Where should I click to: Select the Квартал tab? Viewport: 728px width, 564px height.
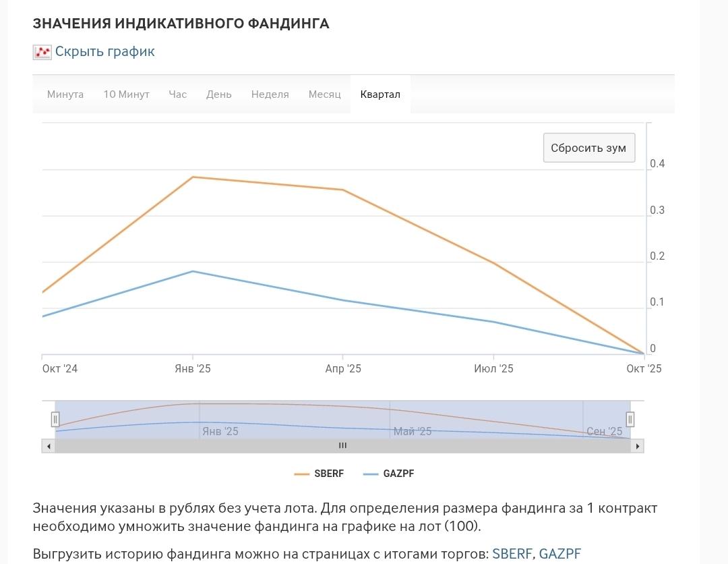tap(380, 94)
